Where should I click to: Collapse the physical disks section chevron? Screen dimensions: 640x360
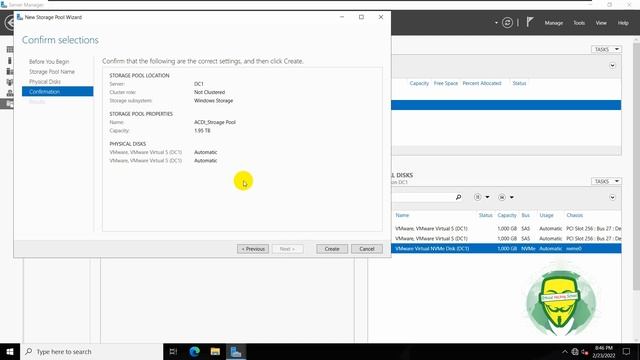pos(612,198)
